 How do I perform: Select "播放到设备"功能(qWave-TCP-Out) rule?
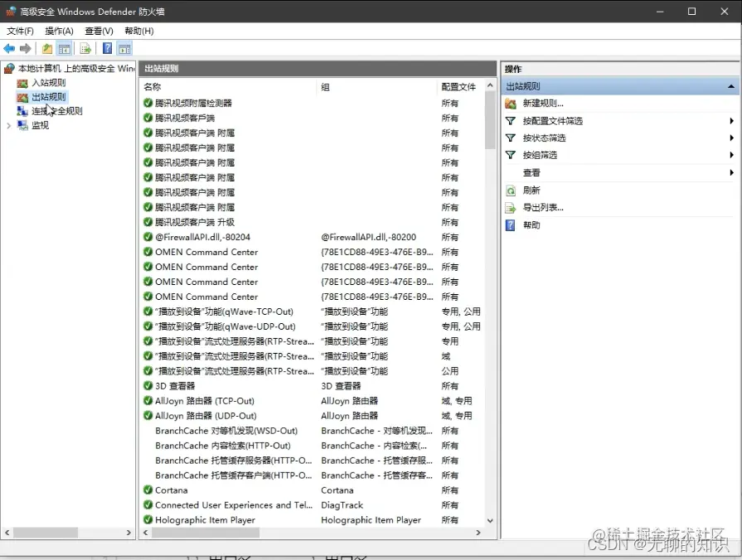(x=224, y=311)
